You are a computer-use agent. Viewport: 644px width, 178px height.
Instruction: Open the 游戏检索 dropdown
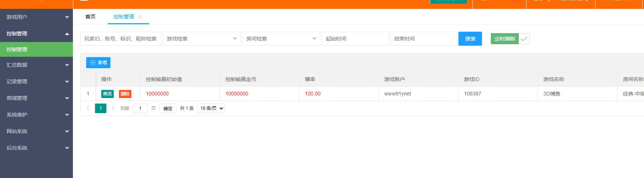202,39
